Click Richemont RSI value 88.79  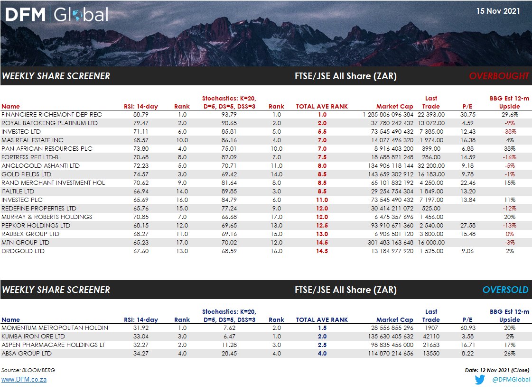[x=141, y=115]
